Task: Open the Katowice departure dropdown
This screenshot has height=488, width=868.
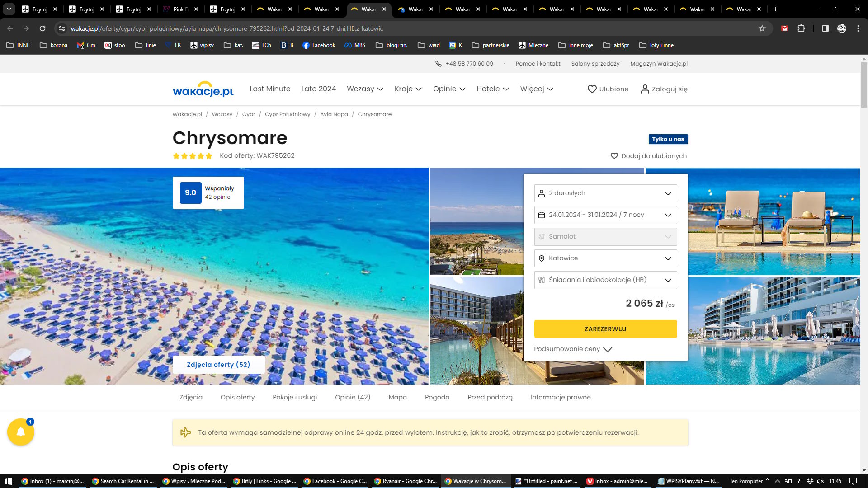Action: [605, 258]
